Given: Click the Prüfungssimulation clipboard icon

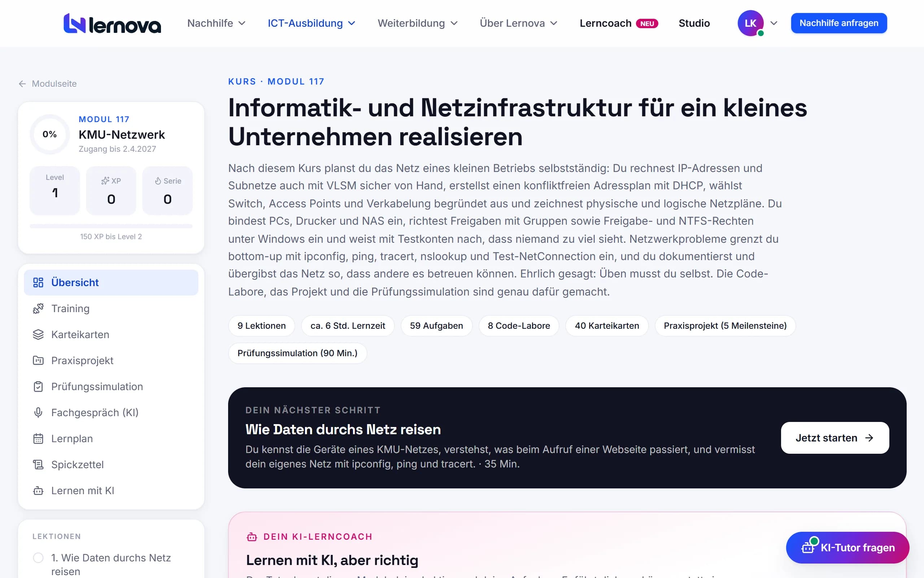Looking at the screenshot, I should pyautogui.click(x=38, y=387).
